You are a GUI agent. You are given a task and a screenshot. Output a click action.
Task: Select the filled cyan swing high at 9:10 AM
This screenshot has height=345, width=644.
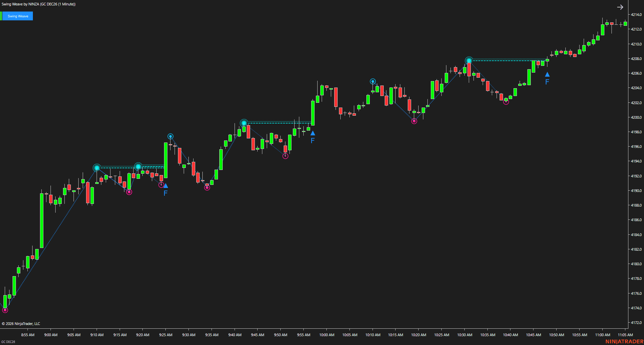point(97,168)
